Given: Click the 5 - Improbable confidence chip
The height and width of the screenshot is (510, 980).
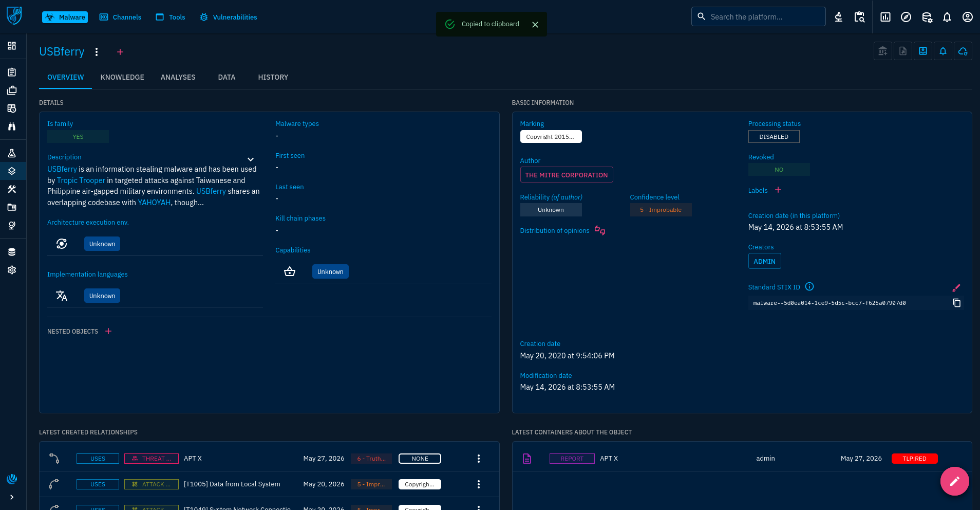Looking at the screenshot, I should 661,210.
